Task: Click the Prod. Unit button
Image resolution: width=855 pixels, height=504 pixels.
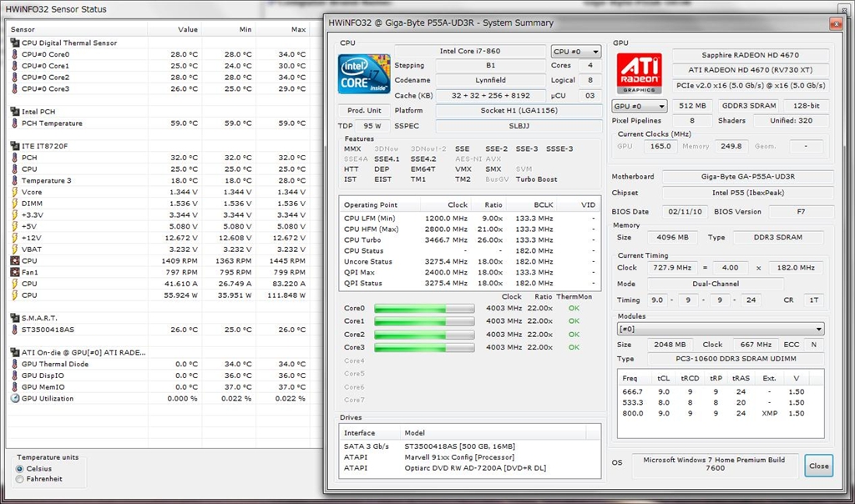Action: tap(364, 111)
